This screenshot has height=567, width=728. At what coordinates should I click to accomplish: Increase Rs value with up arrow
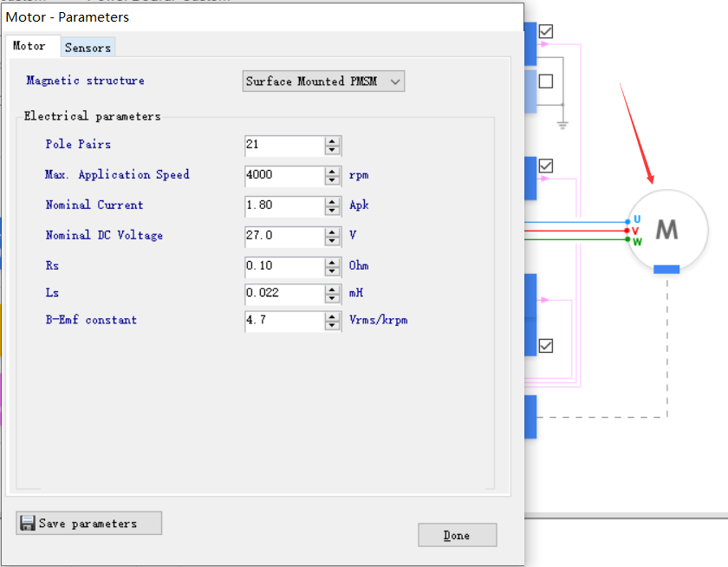[332, 263]
